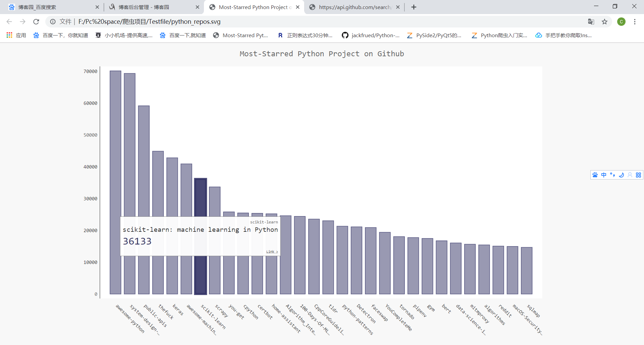Click the address bar URL field
The height and width of the screenshot is (345, 644).
point(329,22)
